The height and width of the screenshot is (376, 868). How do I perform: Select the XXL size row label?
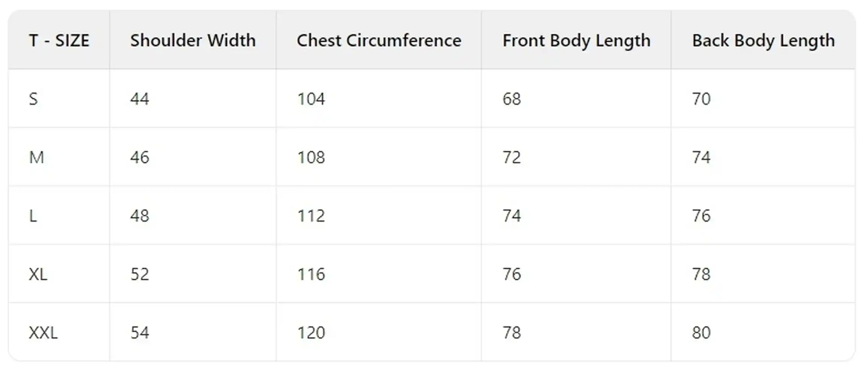click(x=43, y=333)
